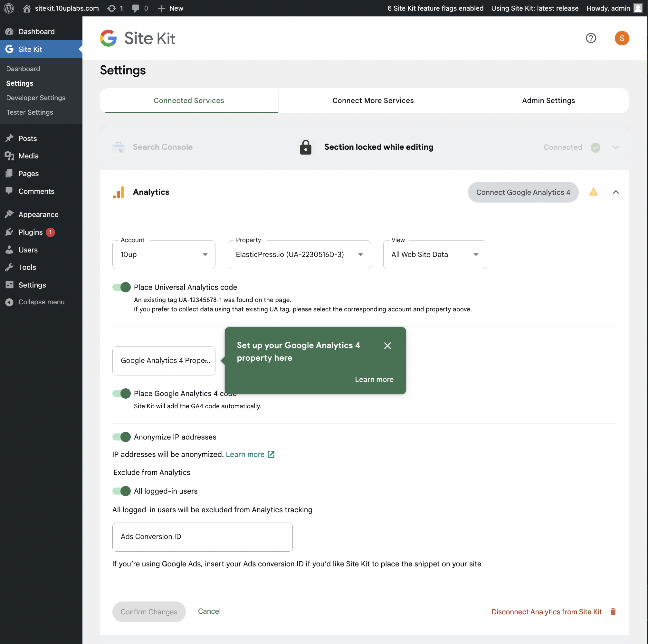The width and height of the screenshot is (648, 644).
Task: Click Learn more link about IP anonymization
Action: point(245,454)
